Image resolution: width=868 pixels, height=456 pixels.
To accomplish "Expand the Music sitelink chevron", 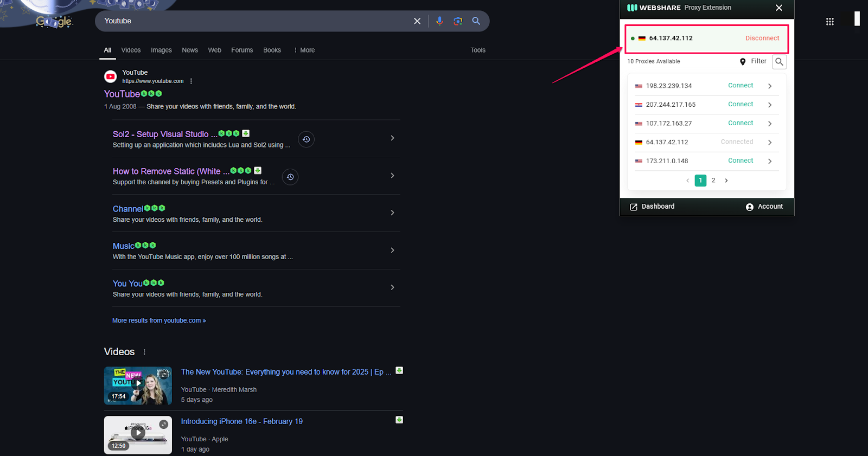I will click(392, 250).
